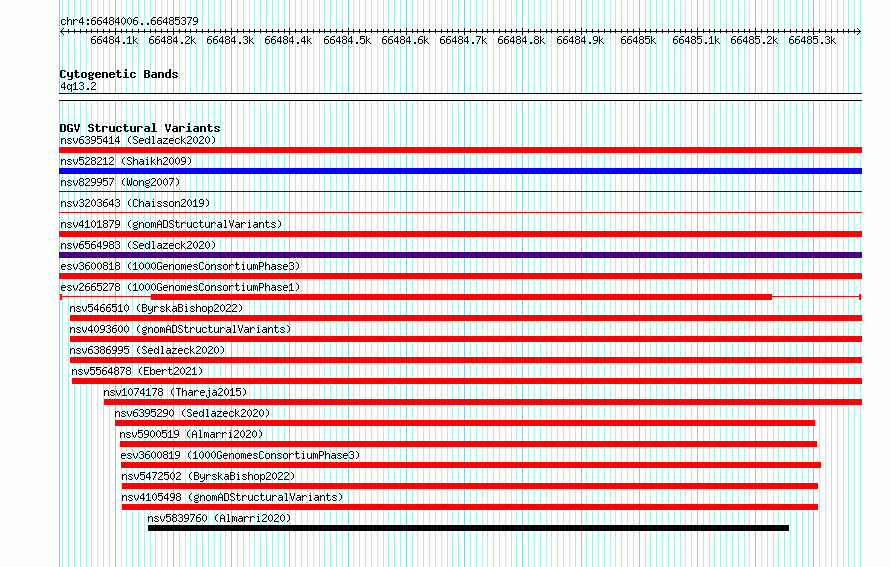
Task: Click the nsv6395414 (Sedlazeck2020) variant label
Action: click(138, 140)
